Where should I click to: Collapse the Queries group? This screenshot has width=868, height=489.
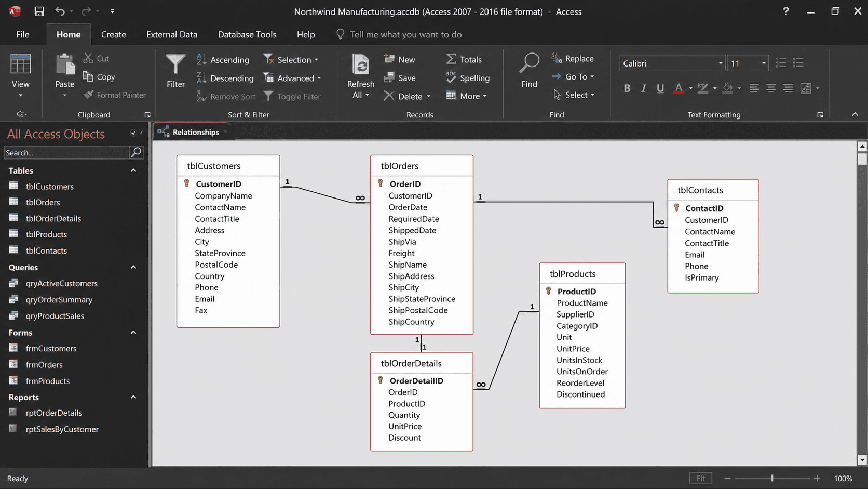[x=133, y=267]
